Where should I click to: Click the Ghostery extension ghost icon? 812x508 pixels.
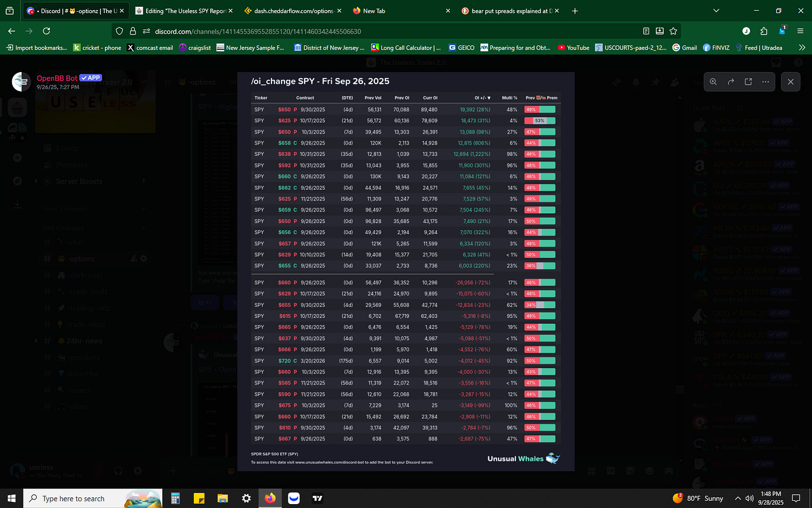[782, 30]
